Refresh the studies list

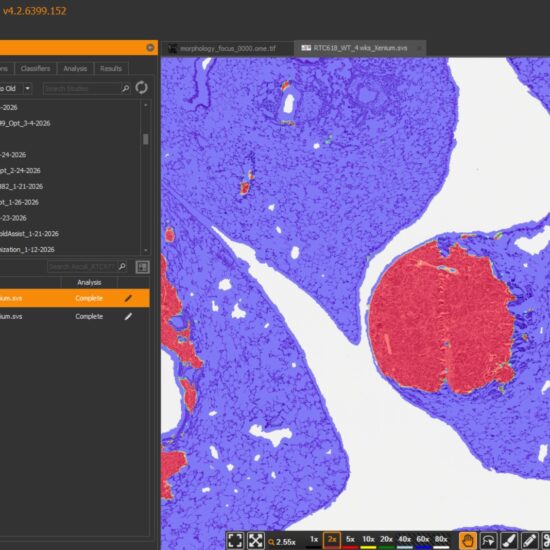[x=141, y=87]
